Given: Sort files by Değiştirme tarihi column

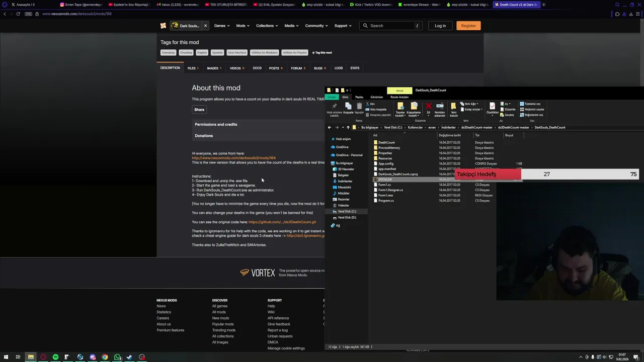Looking at the screenshot, I should (x=449, y=135).
